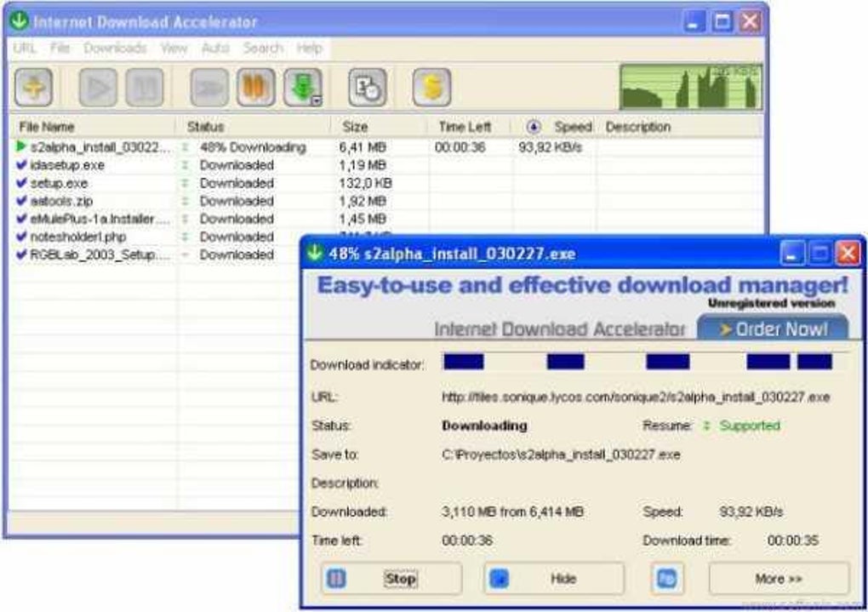
Task: Select the aatools.zip file row
Action: (386, 201)
